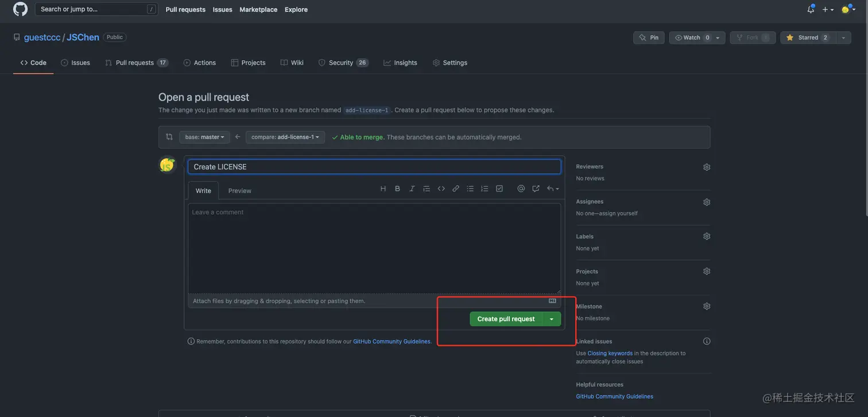Image resolution: width=868 pixels, height=417 pixels.
Task: Insert a quote block
Action: [x=427, y=188]
